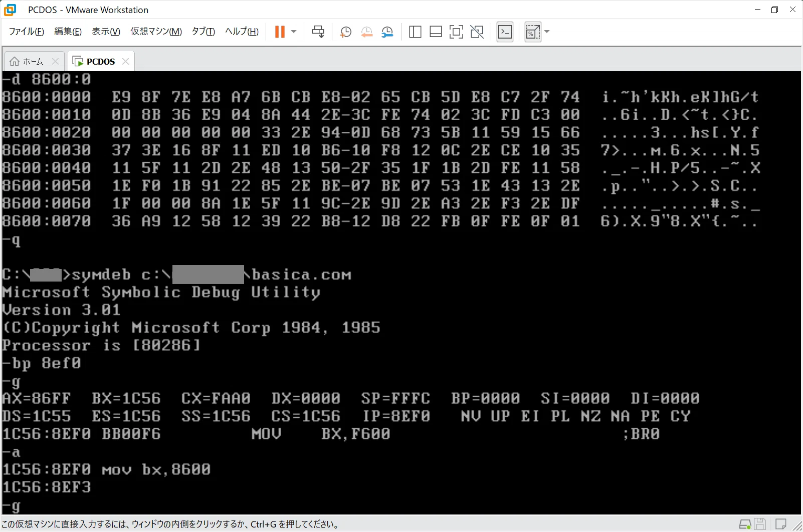Viewport: 803px width, 532px height.
Task: Suspend the VM with the pause icon
Action: [x=280, y=32]
